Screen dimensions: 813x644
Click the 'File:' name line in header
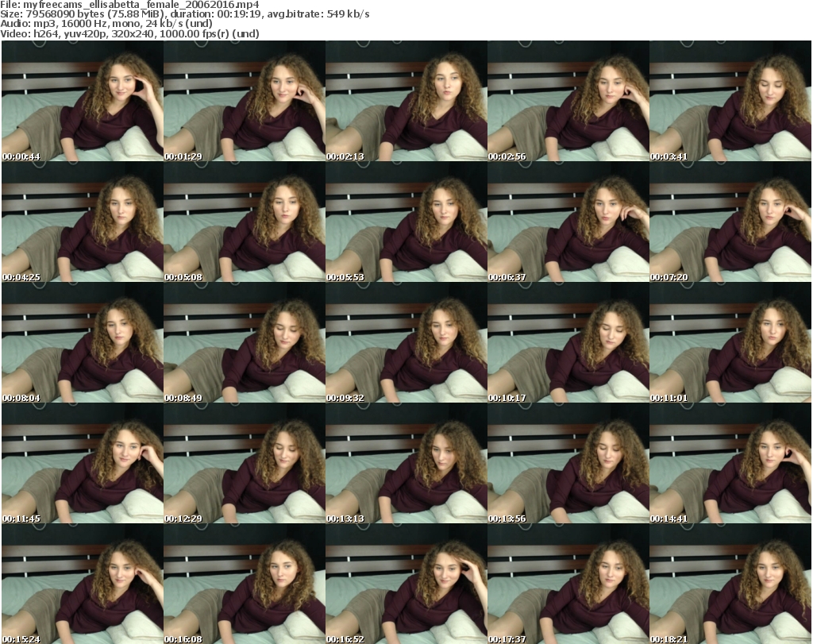click(x=129, y=5)
